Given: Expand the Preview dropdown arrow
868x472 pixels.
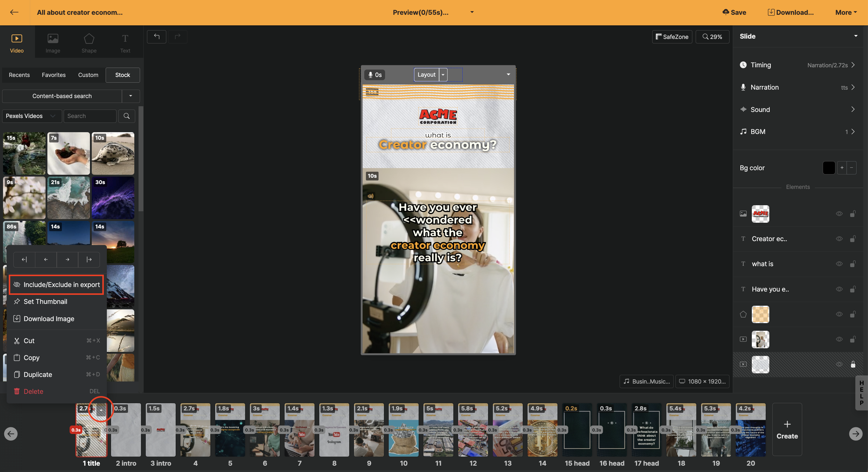Looking at the screenshot, I should pos(472,12).
